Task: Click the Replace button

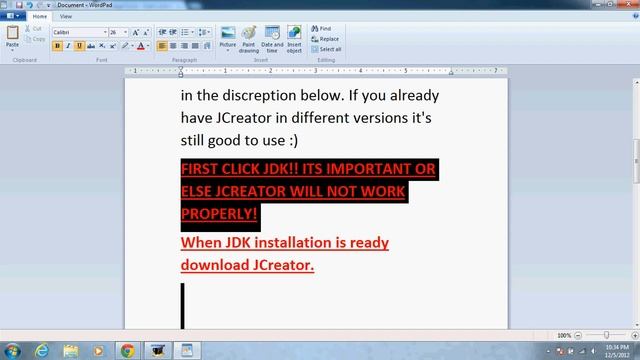Action: (325, 39)
